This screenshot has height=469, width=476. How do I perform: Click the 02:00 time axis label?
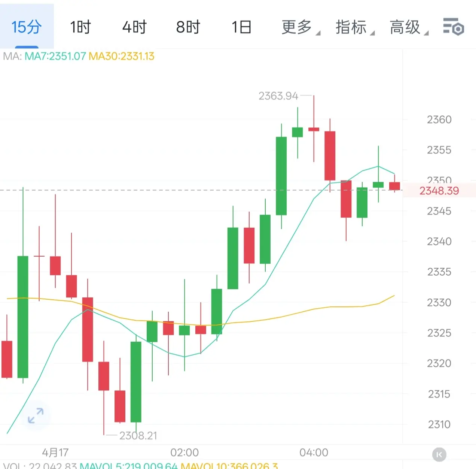pyautogui.click(x=184, y=453)
